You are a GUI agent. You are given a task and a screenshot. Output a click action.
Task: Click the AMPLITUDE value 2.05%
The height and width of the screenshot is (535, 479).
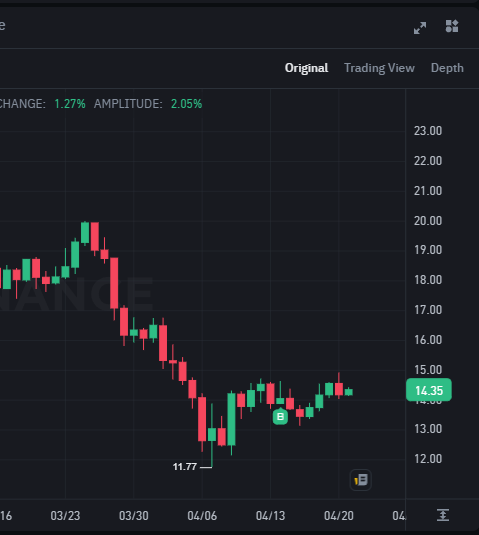(186, 104)
